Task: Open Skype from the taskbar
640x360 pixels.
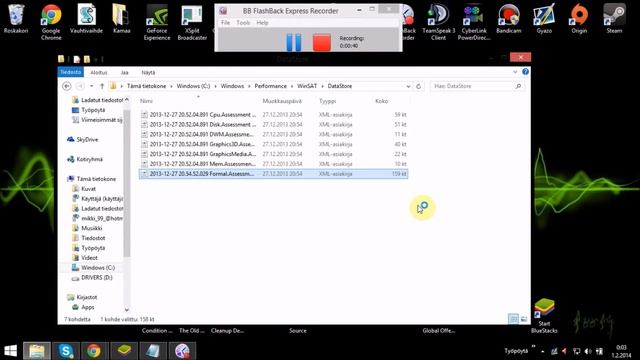Action: [x=66, y=351]
